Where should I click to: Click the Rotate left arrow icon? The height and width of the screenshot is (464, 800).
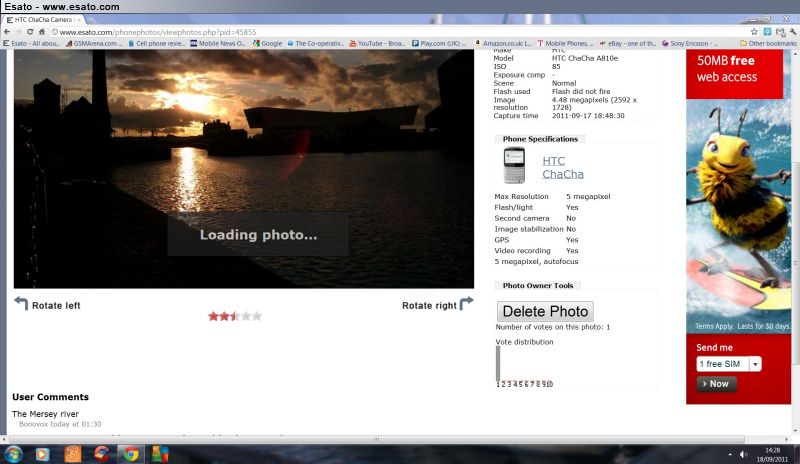coord(21,303)
